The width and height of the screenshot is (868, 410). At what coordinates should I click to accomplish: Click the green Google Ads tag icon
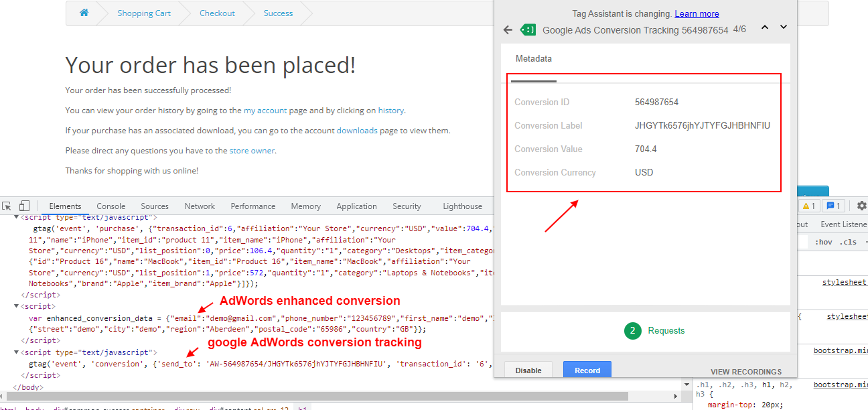click(528, 29)
